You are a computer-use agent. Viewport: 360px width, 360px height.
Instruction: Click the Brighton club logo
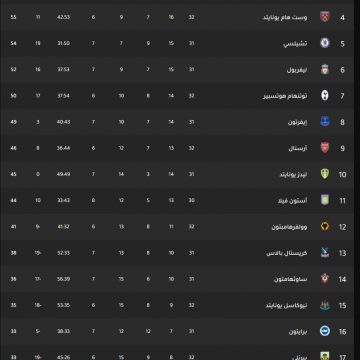pos(325,331)
